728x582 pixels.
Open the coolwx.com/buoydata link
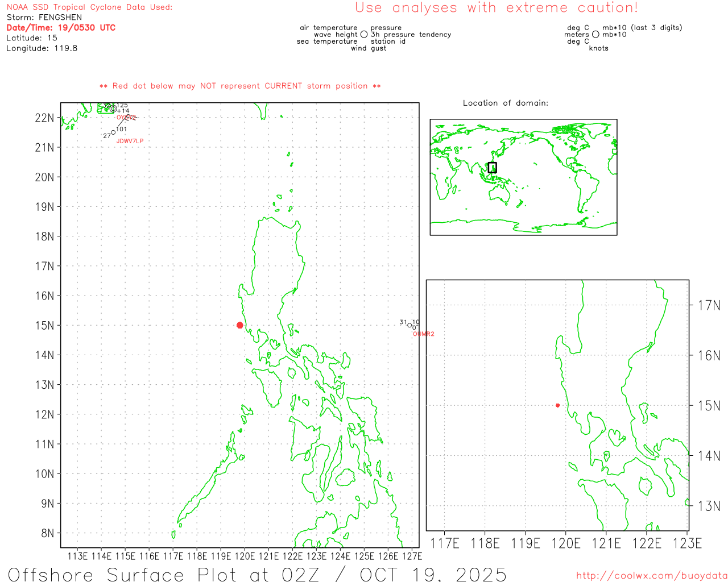coord(651,576)
